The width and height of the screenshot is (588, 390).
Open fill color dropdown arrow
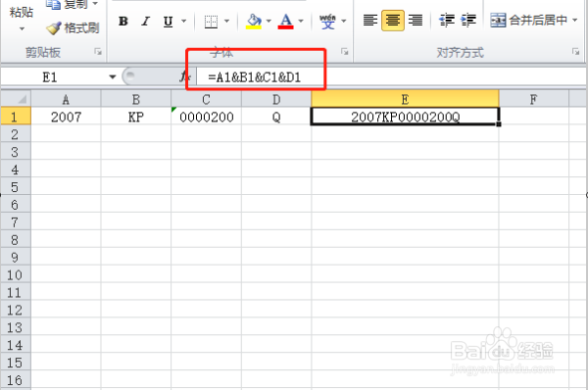[x=269, y=21]
